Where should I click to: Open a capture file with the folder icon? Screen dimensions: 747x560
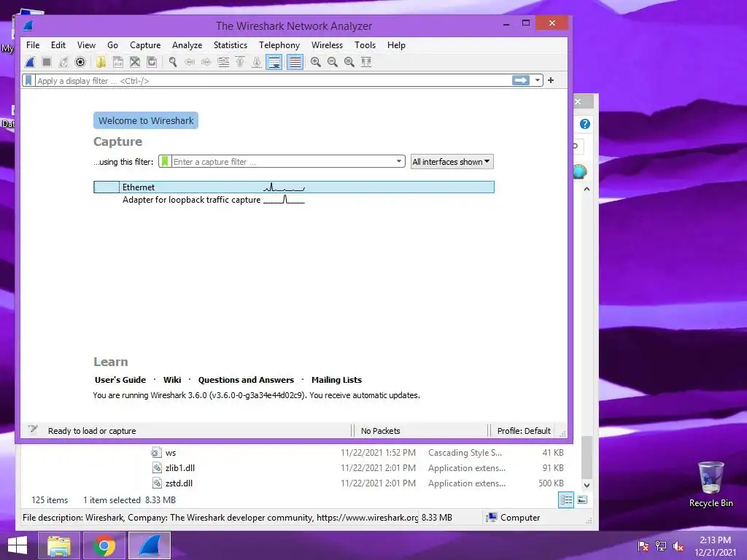(101, 62)
